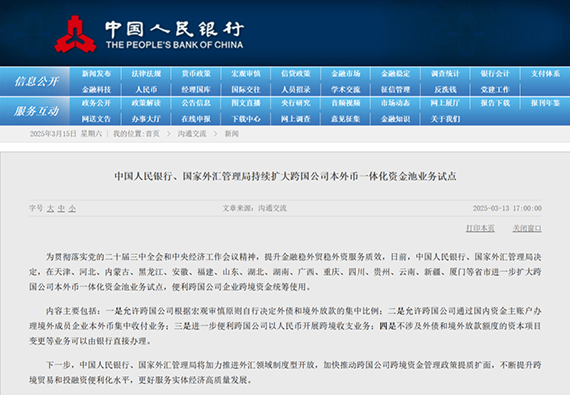Screen dimensions: 570x395
Task: Open the 调查统计 menu item
Action: [445, 74]
